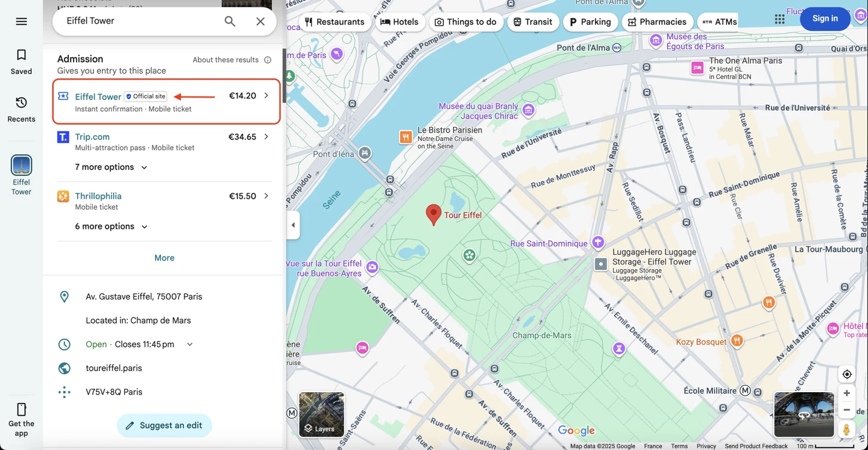868x450 pixels.
Task: Open the hamburger main menu
Action: click(21, 22)
